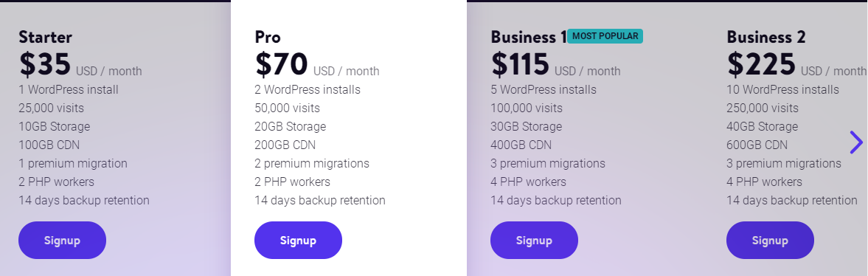The image size is (868, 276).
Task: Click the $70 price label
Action: pos(281,64)
